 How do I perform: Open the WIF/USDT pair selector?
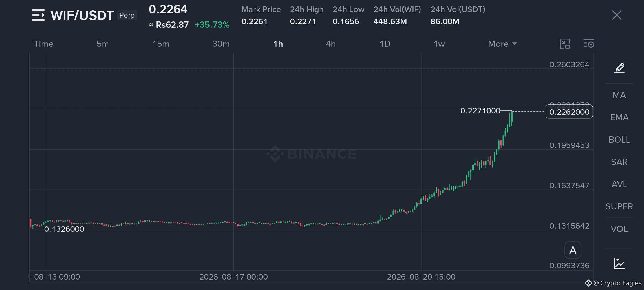coord(82,15)
